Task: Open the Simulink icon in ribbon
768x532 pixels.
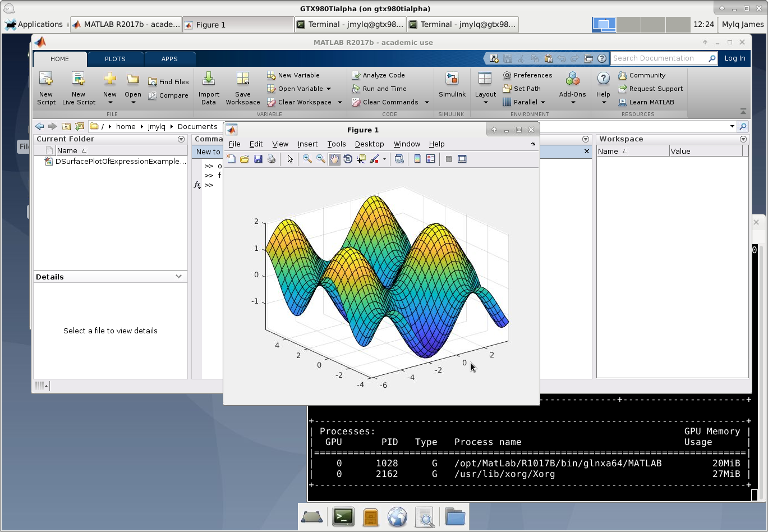Action: click(452, 85)
